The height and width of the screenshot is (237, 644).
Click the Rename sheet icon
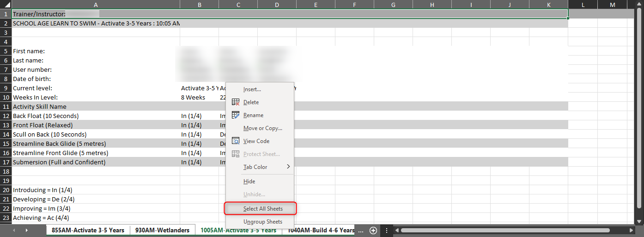click(235, 115)
